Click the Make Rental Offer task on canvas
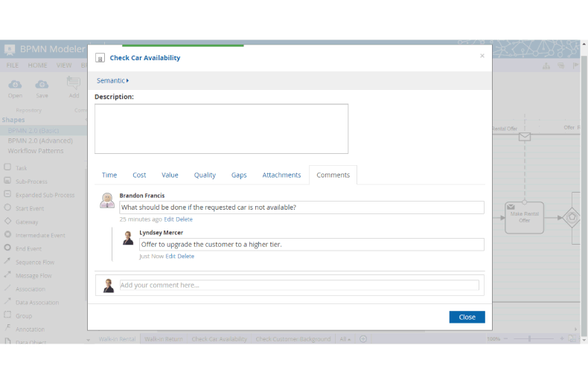The width and height of the screenshot is (588, 383). pyautogui.click(x=524, y=216)
